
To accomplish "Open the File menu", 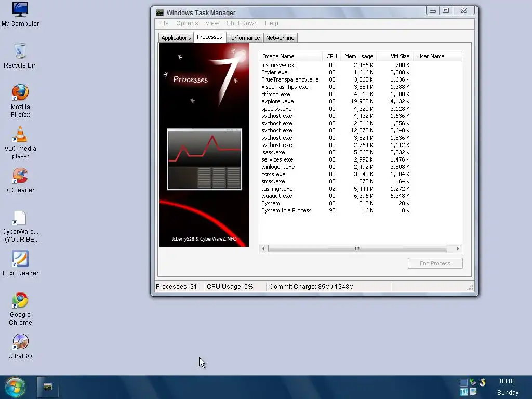I will tap(163, 23).
